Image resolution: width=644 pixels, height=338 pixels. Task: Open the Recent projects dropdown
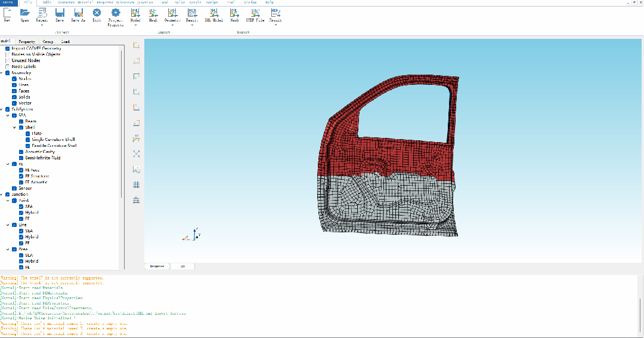point(42,25)
